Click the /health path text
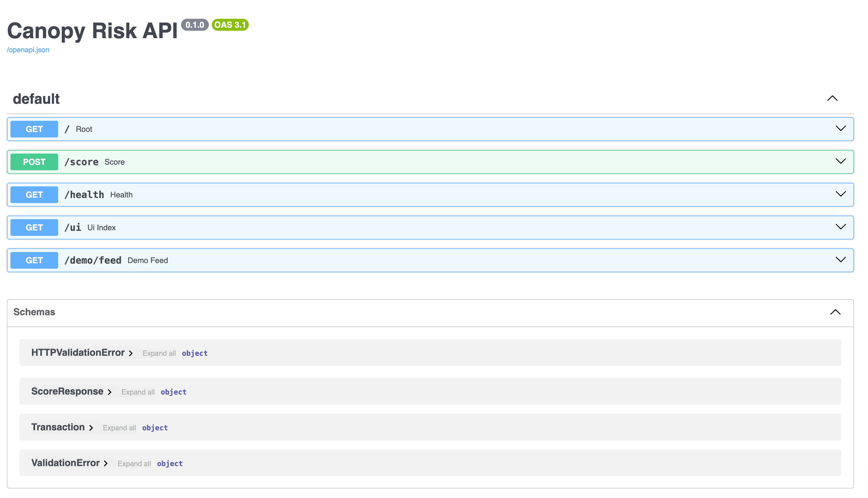Image resolution: width=868 pixels, height=498 pixels. pos(84,195)
